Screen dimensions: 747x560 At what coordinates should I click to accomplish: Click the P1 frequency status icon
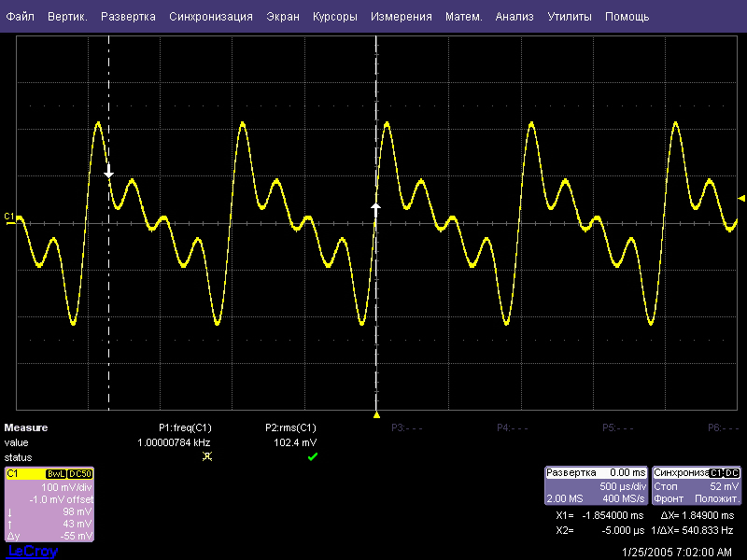(x=207, y=456)
